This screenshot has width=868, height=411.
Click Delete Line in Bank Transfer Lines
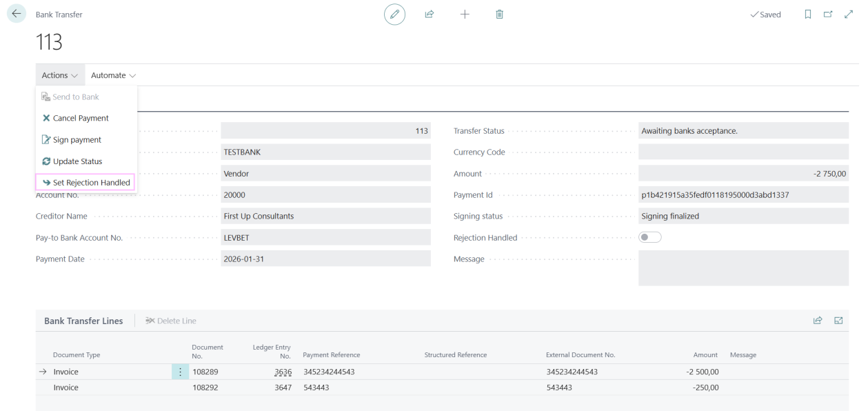(x=171, y=321)
